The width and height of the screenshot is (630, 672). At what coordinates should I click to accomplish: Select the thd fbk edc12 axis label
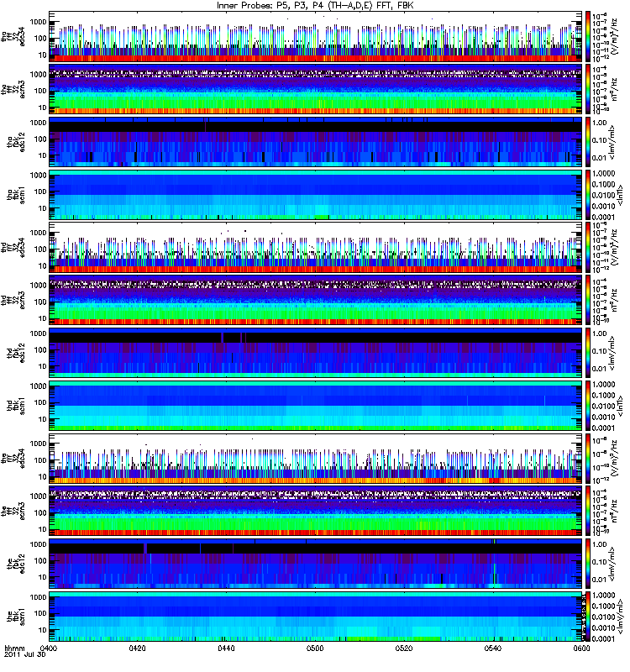pos(16,353)
